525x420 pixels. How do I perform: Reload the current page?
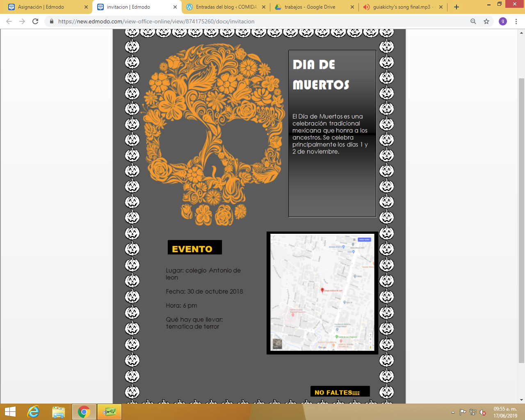click(35, 21)
